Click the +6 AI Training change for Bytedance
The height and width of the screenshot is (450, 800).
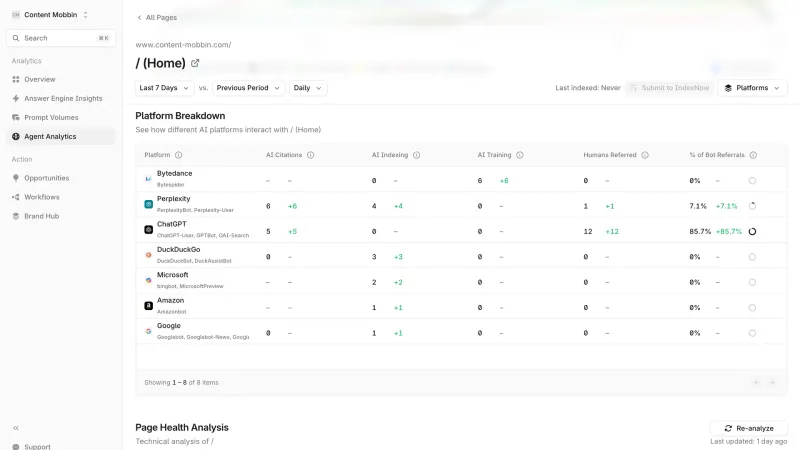504,181
